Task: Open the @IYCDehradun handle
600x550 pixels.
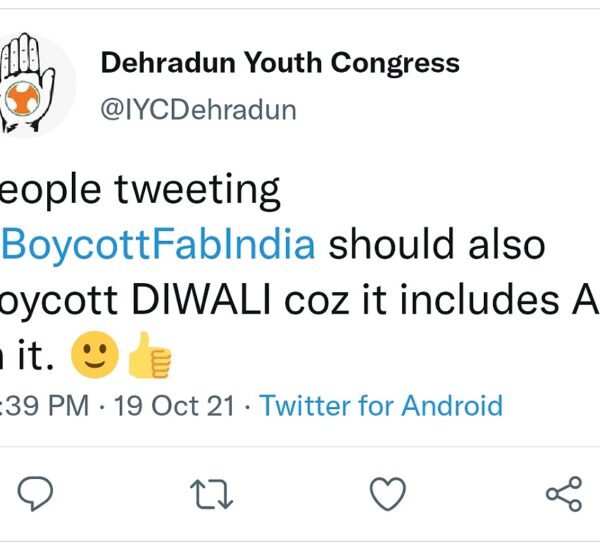Action: point(198,109)
